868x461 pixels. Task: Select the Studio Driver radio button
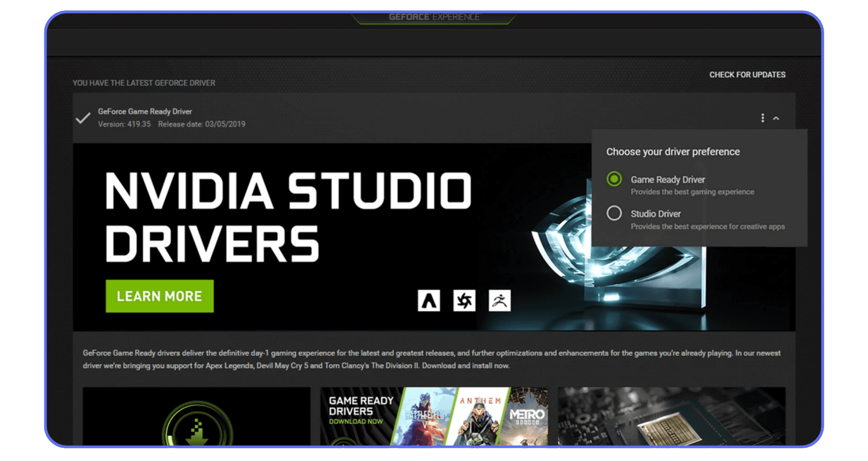pos(614,213)
